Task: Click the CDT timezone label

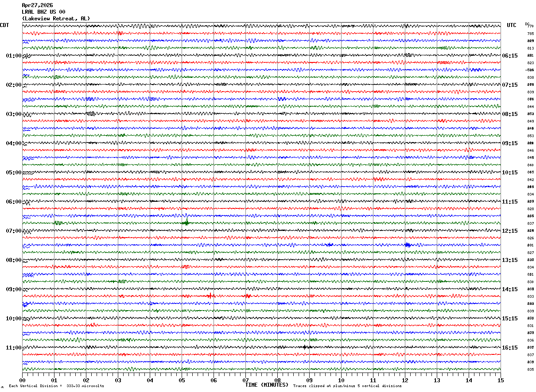Action: pyautogui.click(x=4, y=25)
